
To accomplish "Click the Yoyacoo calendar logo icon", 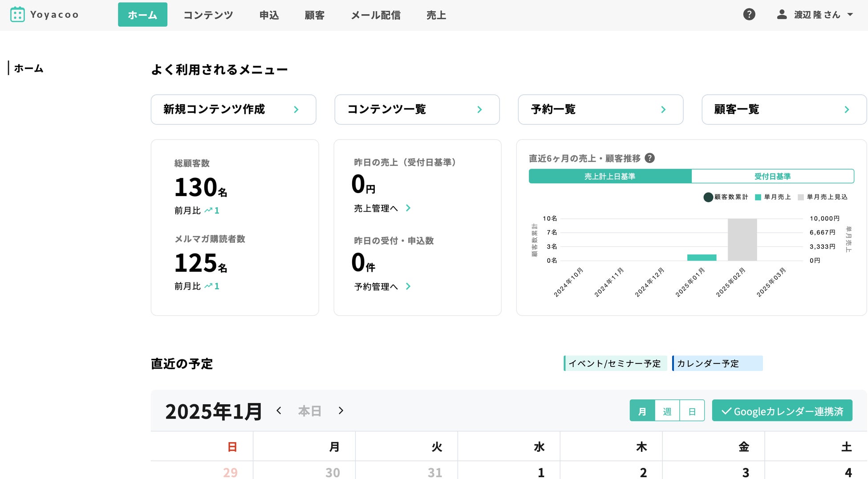I will 17,15.
